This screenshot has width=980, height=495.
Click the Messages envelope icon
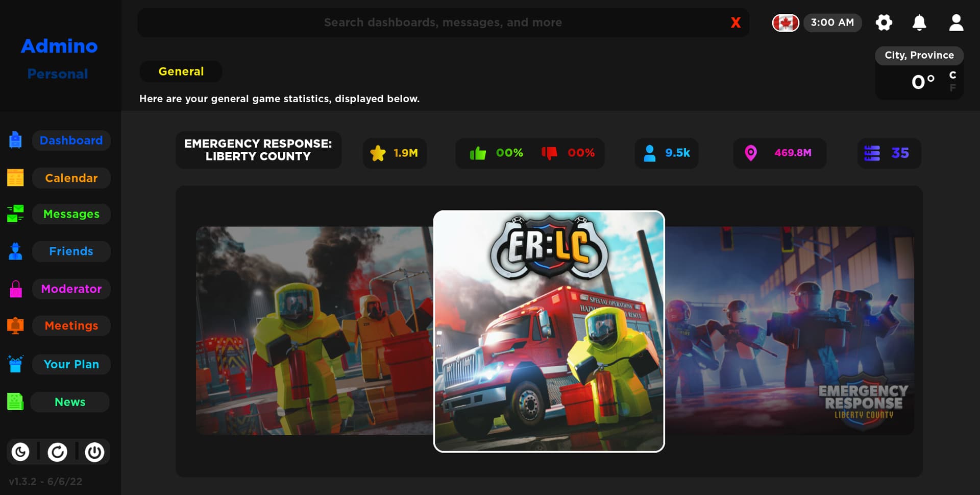pyautogui.click(x=15, y=214)
